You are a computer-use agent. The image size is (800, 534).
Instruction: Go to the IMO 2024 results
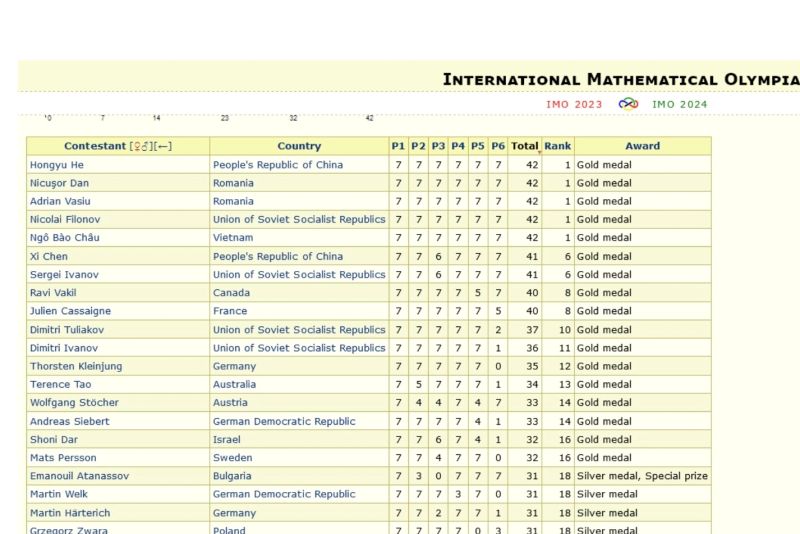pyautogui.click(x=679, y=104)
